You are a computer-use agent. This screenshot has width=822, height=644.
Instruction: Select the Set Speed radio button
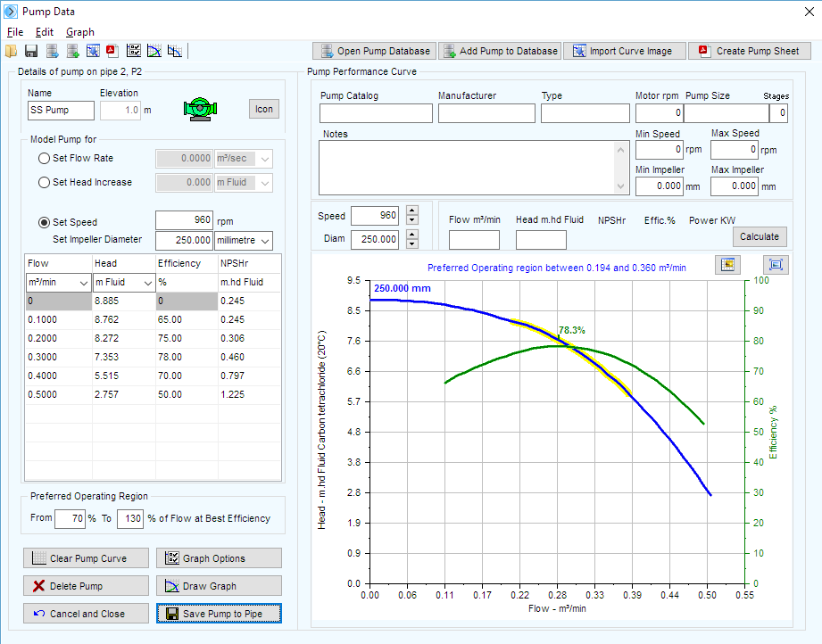click(x=44, y=222)
